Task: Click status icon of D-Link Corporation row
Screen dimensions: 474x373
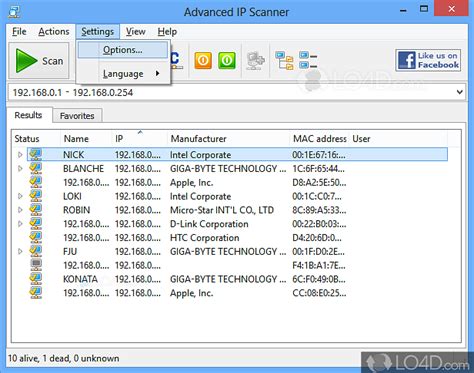Action: pos(36,224)
